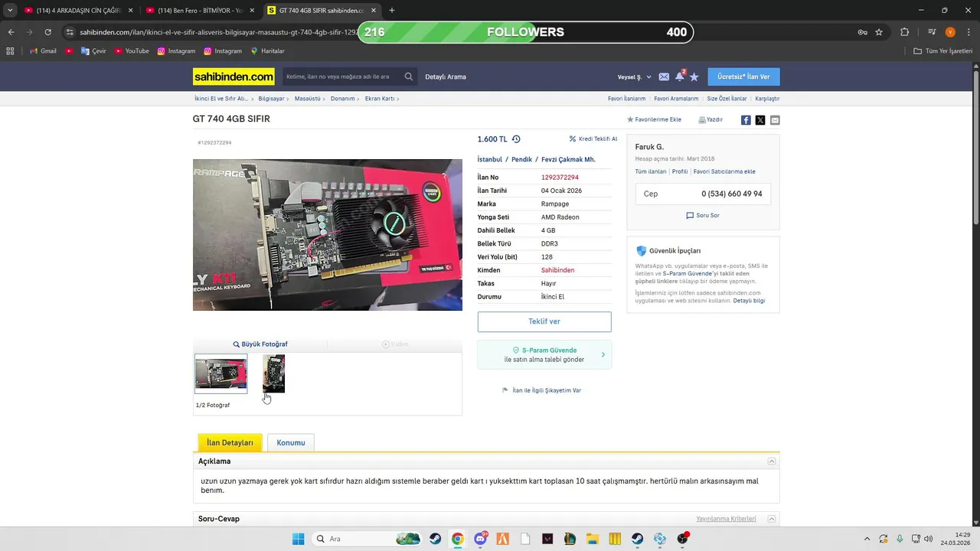This screenshot has height=551, width=980.
Task: Open OBS Studio from the taskbar
Action: 682,539
